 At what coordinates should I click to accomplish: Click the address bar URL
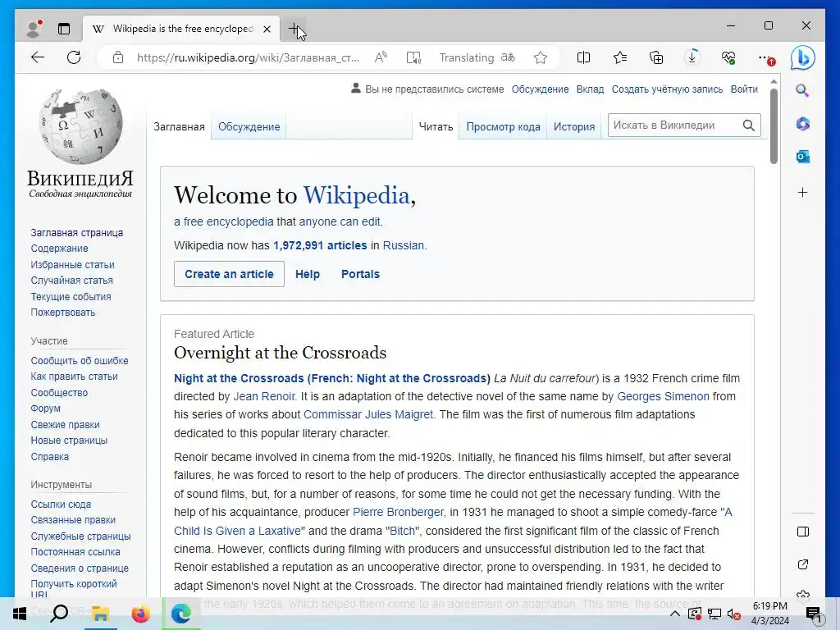248,57
